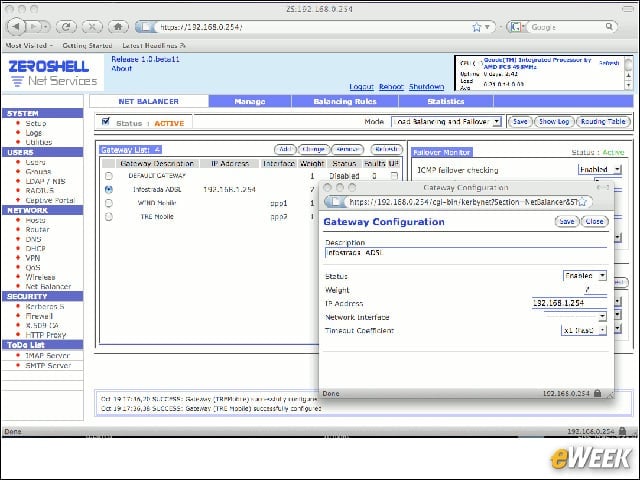Open Captive Portal in sidebar
640x480 pixels.
[x=50, y=200]
